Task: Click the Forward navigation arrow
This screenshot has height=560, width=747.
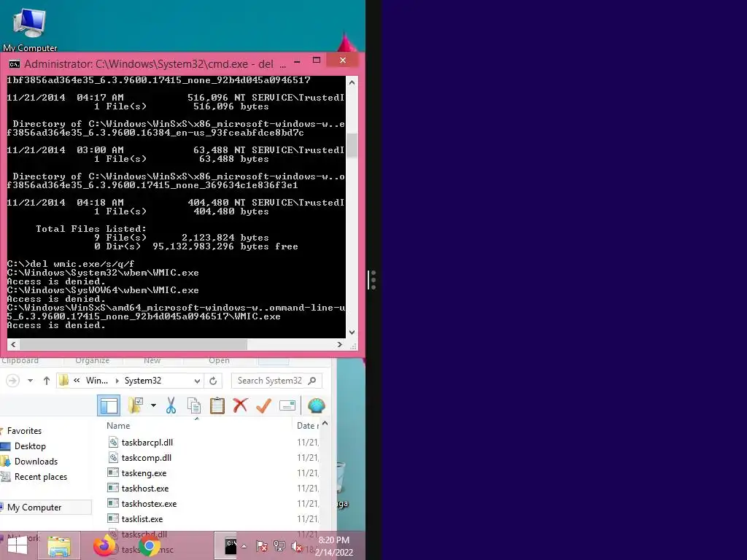Action: 13,381
